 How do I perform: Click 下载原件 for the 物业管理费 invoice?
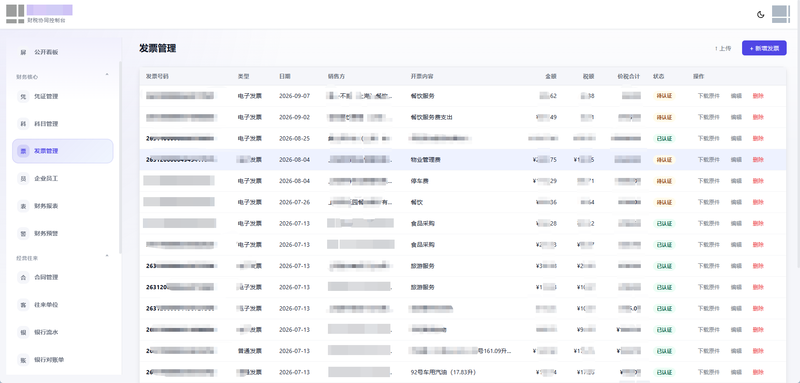pos(708,160)
